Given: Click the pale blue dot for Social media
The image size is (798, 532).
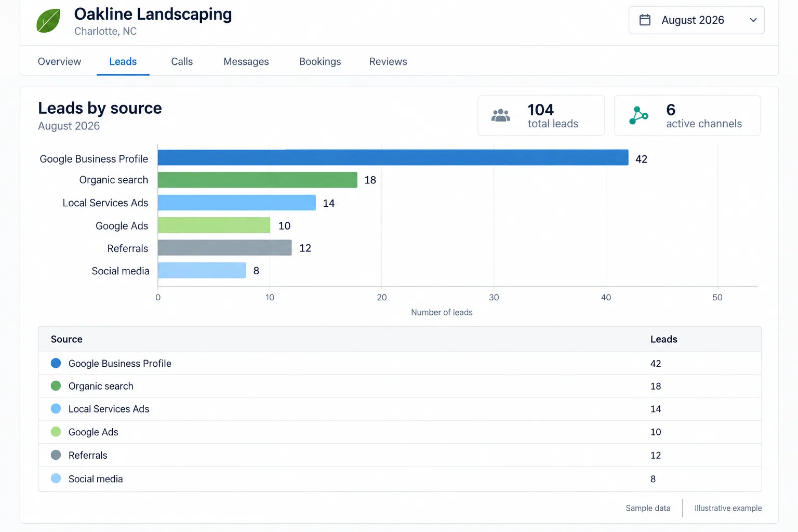Looking at the screenshot, I should 56,478.
